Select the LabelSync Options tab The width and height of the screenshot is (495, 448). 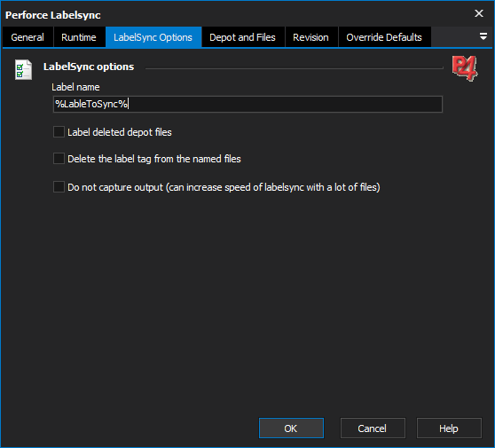pyautogui.click(x=153, y=37)
